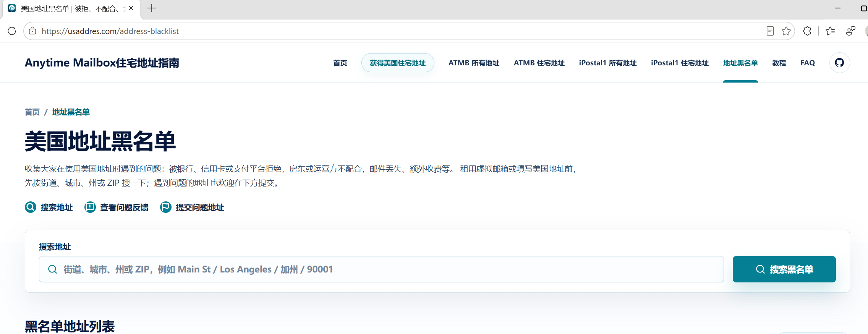Click the 黑名单地址列表 section heading
The height and width of the screenshot is (334, 868).
tap(70, 326)
